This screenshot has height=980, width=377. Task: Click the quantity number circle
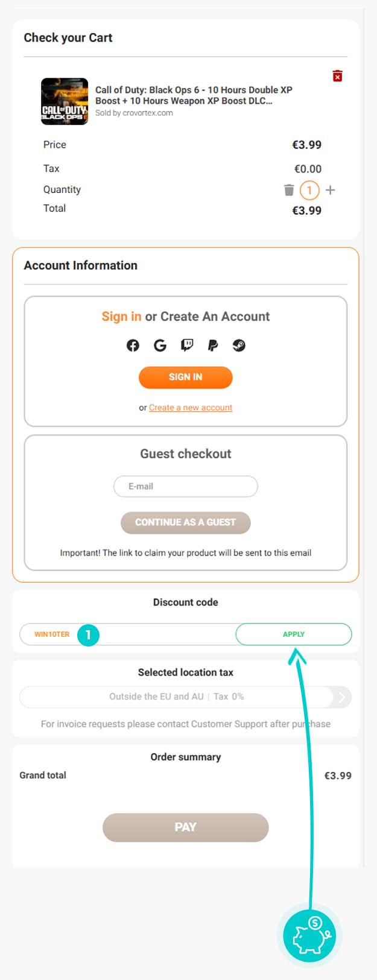pos(309,190)
